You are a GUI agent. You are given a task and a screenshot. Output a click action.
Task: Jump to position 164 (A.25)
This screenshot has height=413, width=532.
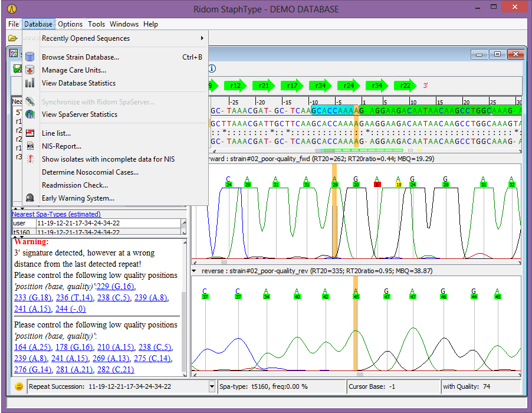[32, 347]
